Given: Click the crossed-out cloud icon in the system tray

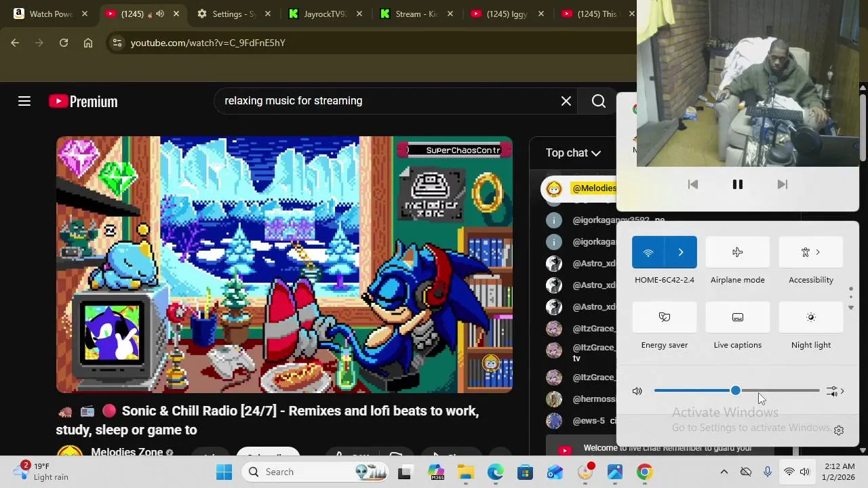Looking at the screenshot, I should click(x=746, y=472).
